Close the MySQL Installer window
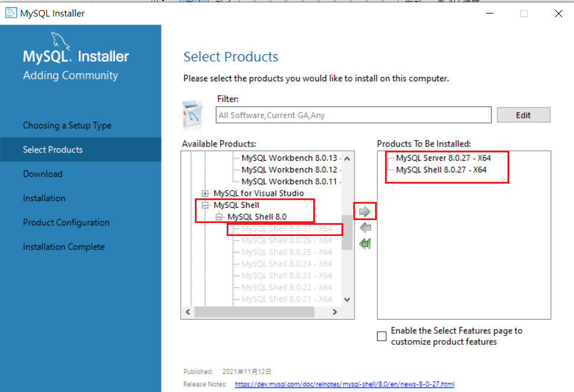 tap(558, 14)
